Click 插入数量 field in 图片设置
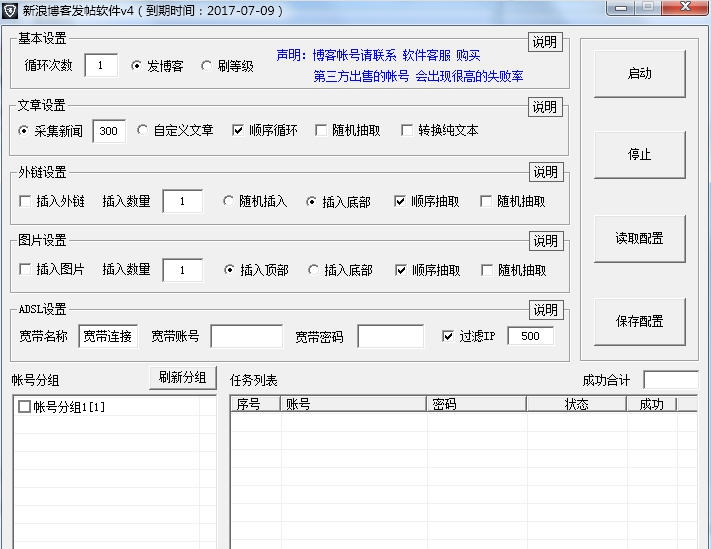 coord(182,270)
